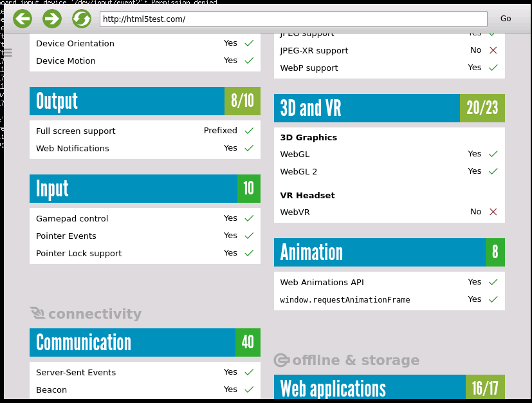This screenshot has height=403, width=532.
Task: Focus the URL address field
Action: pyautogui.click(x=293, y=19)
